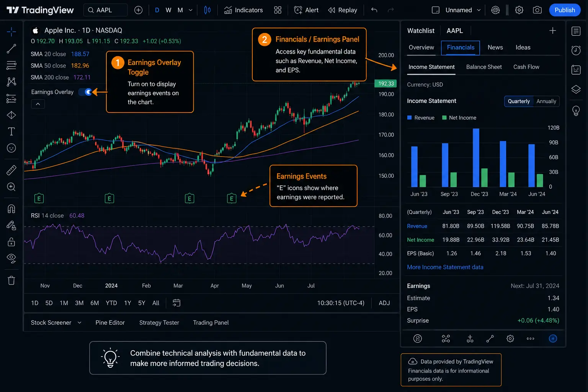Expand the Stock Screener dropdown
Image resolution: width=588 pixels, height=392 pixels.
(80, 323)
